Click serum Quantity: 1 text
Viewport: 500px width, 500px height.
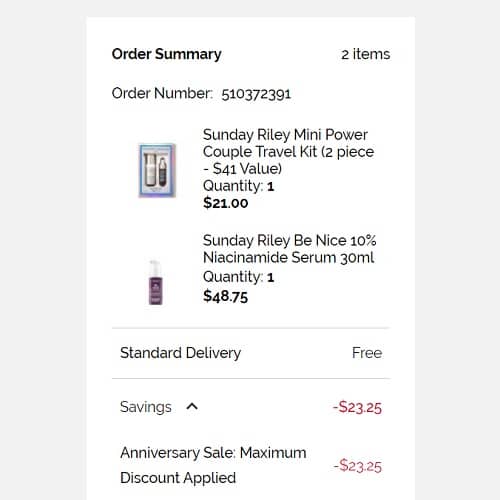(x=238, y=277)
